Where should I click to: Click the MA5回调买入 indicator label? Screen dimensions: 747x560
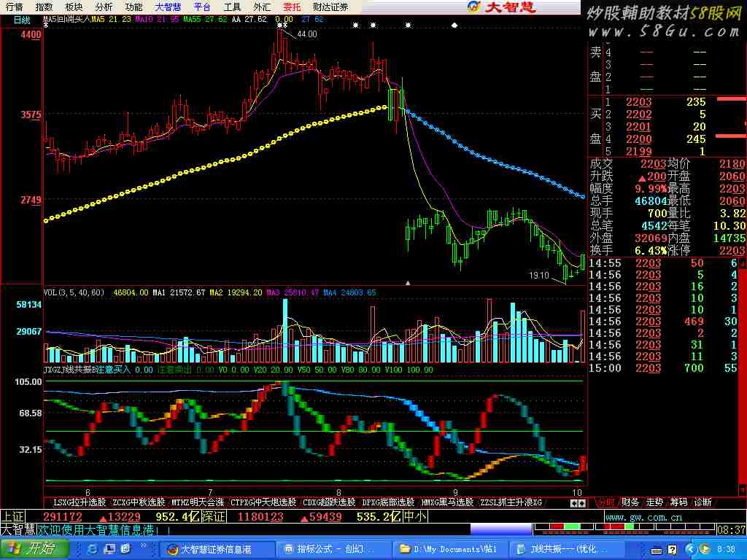[x=66, y=20]
